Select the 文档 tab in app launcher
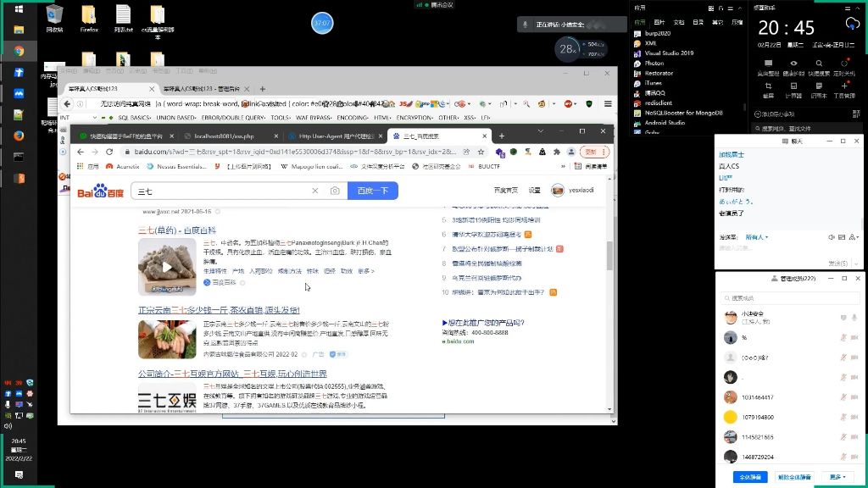This screenshot has height=488, width=868. pos(679,22)
